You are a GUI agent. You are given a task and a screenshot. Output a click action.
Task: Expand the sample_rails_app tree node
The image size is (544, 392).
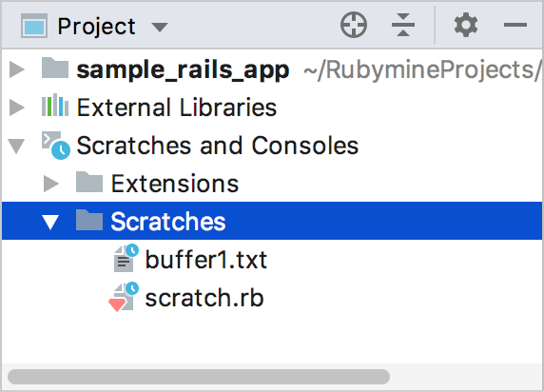pyautogui.click(x=17, y=69)
